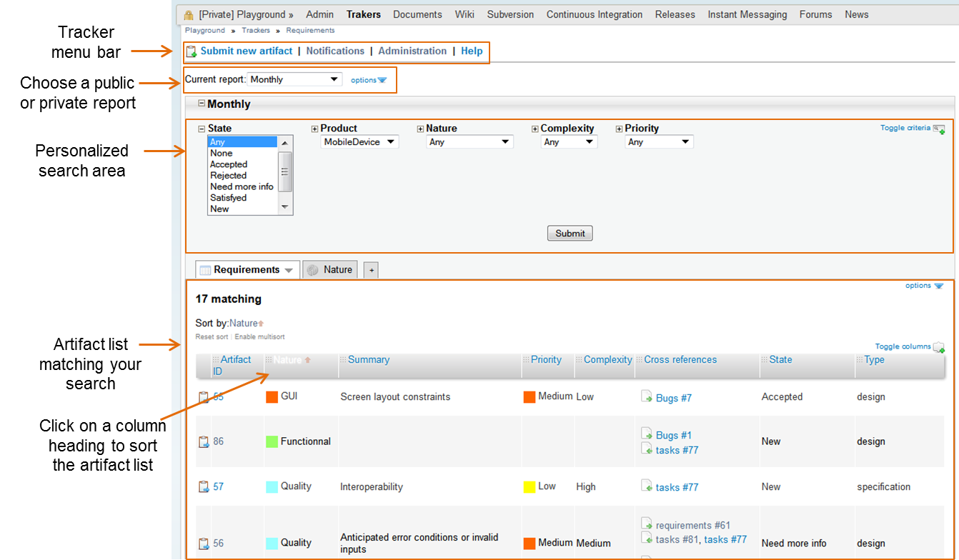Open the Requirements tab dropdown arrow

point(288,271)
